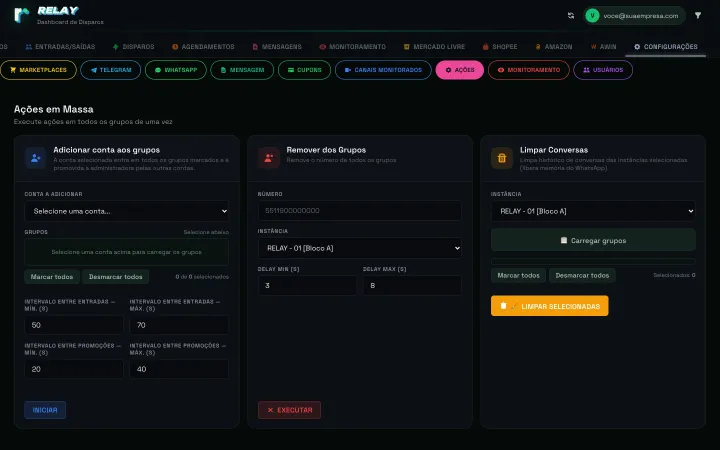
Task: Focus intervalo entre entradas máx field 70
Action: pyautogui.click(x=179, y=325)
